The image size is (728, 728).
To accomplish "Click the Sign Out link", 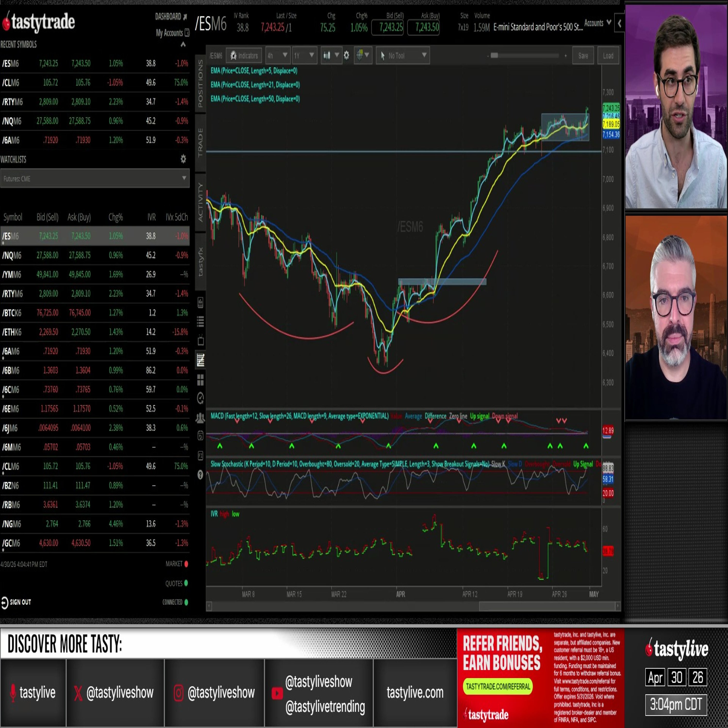I will pyautogui.click(x=20, y=602).
